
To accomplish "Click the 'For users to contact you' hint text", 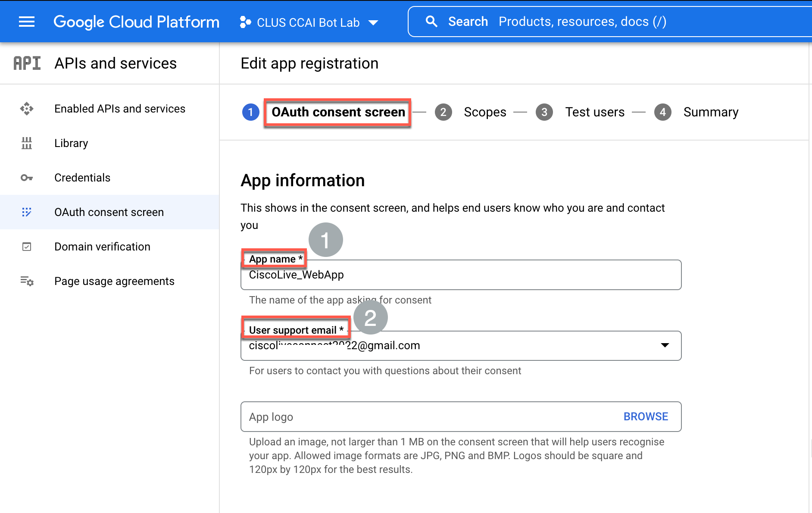I will pos(385,371).
